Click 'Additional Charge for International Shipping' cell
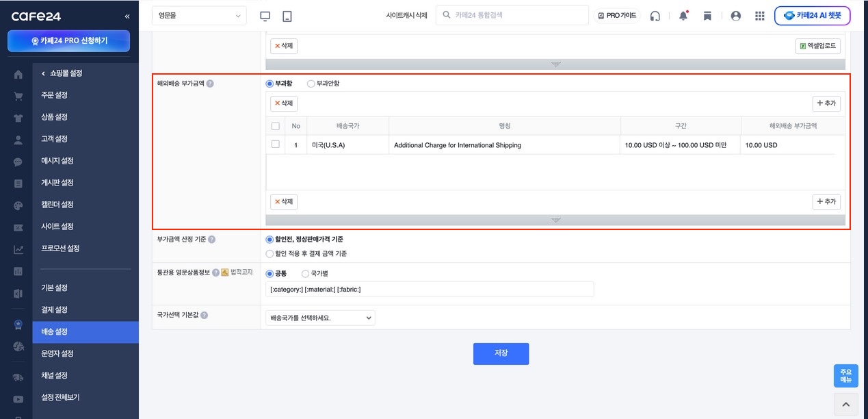The image size is (868, 419). tap(505, 145)
